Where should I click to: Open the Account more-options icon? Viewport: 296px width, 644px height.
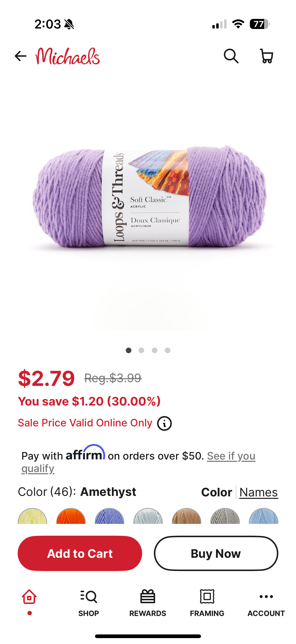(x=266, y=597)
